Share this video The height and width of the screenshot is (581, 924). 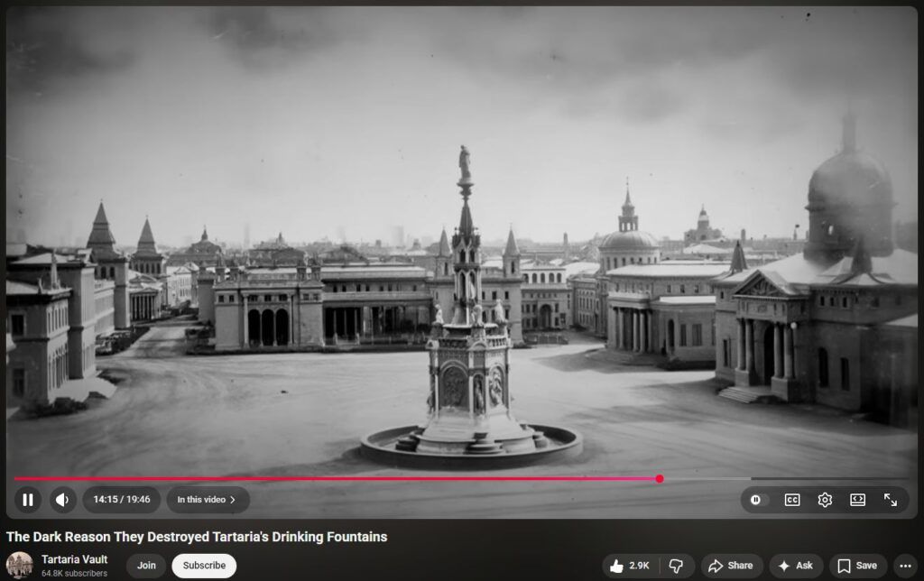pos(730,566)
